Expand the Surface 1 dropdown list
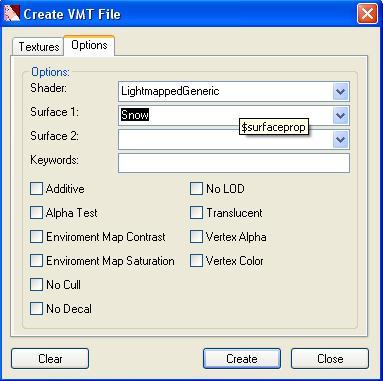 (340, 116)
